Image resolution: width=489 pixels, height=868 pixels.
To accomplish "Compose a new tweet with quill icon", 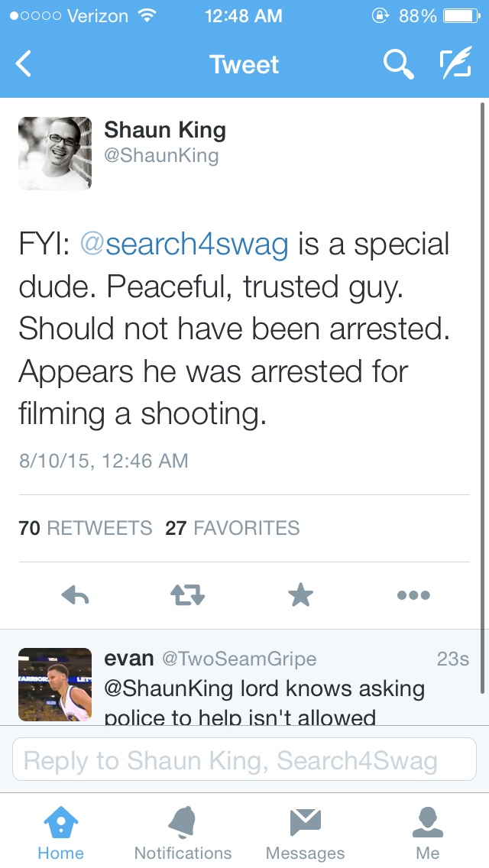I will tap(455, 65).
